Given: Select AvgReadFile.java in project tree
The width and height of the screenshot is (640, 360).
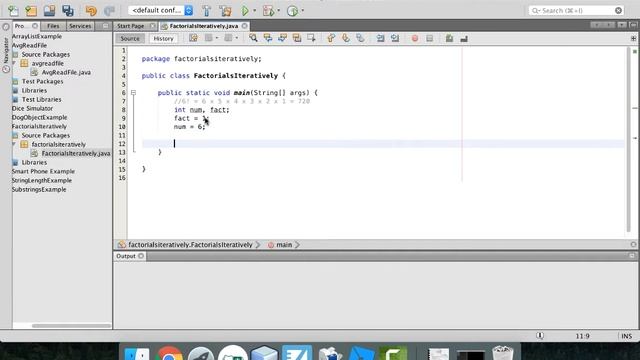Looking at the screenshot, I should point(66,72).
